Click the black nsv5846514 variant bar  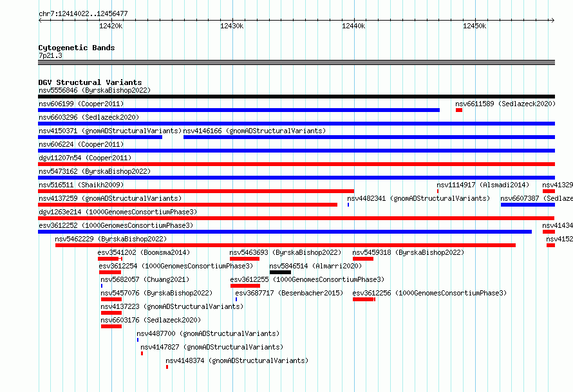[280, 272]
